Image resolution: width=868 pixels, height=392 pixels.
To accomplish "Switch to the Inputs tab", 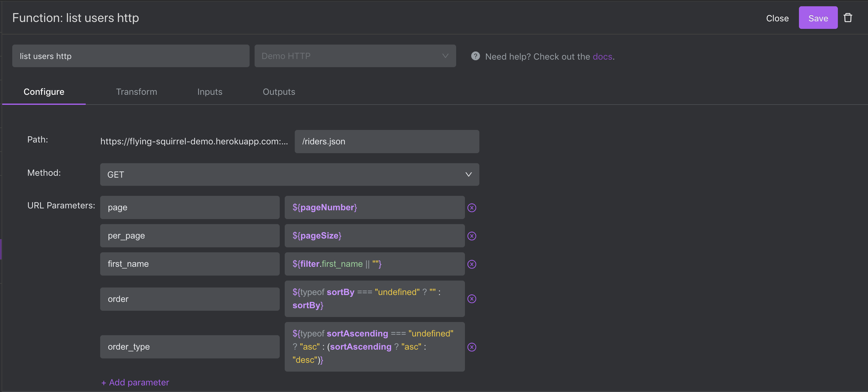I will (210, 92).
